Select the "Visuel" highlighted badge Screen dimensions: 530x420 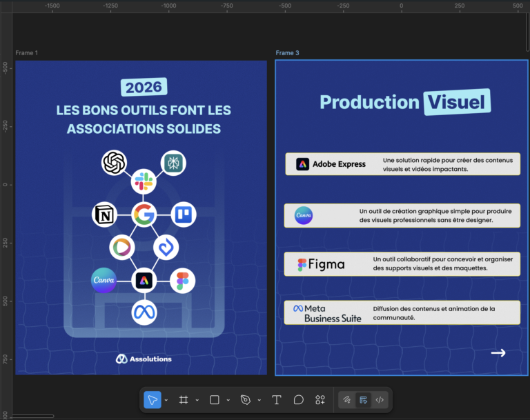click(x=458, y=102)
